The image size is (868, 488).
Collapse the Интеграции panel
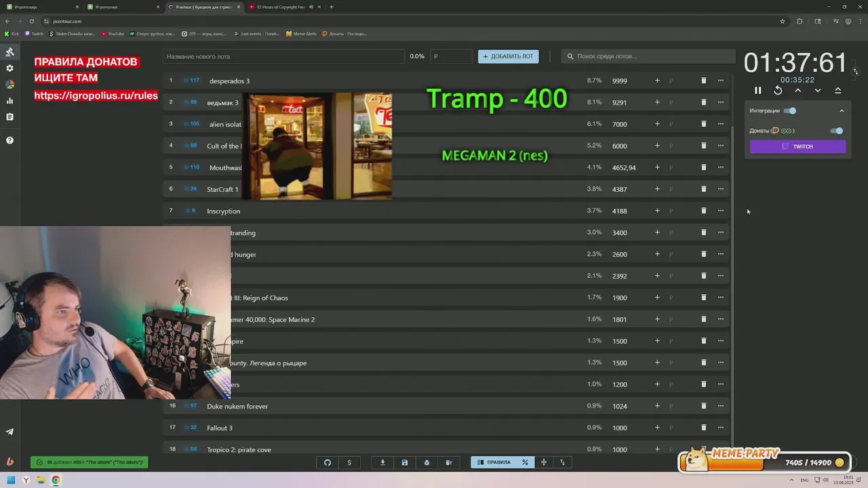(842, 110)
